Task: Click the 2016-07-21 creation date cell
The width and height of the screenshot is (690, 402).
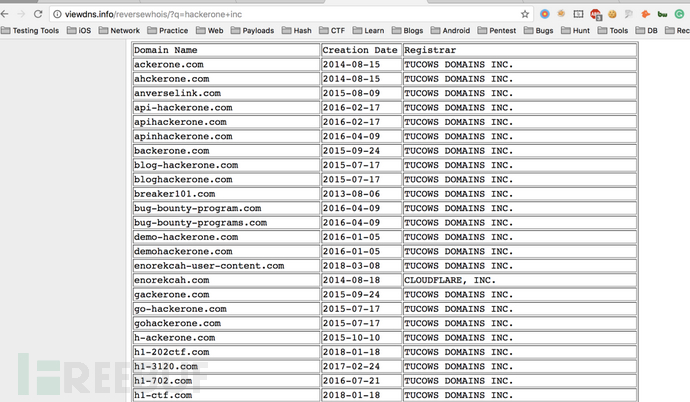Action: 361,381
